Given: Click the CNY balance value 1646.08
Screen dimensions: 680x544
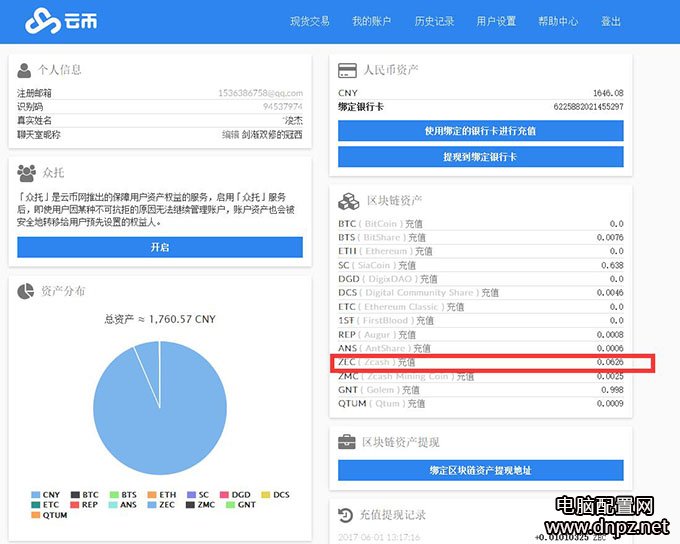Looking at the screenshot, I should coord(608,93).
